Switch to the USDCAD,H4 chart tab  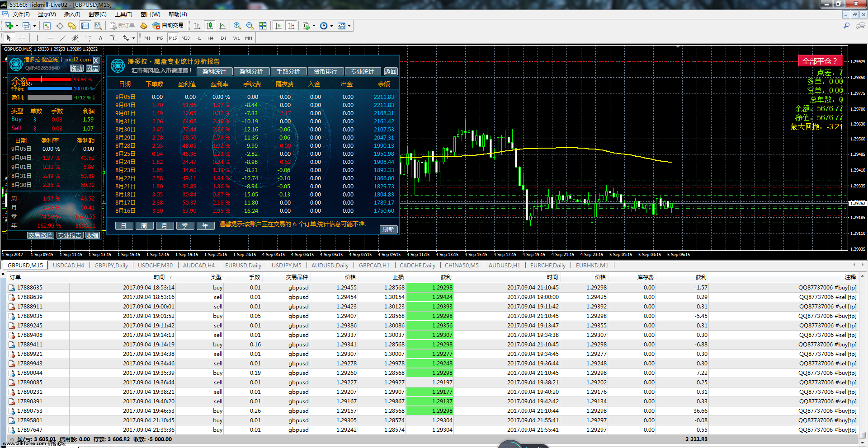click(68, 265)
